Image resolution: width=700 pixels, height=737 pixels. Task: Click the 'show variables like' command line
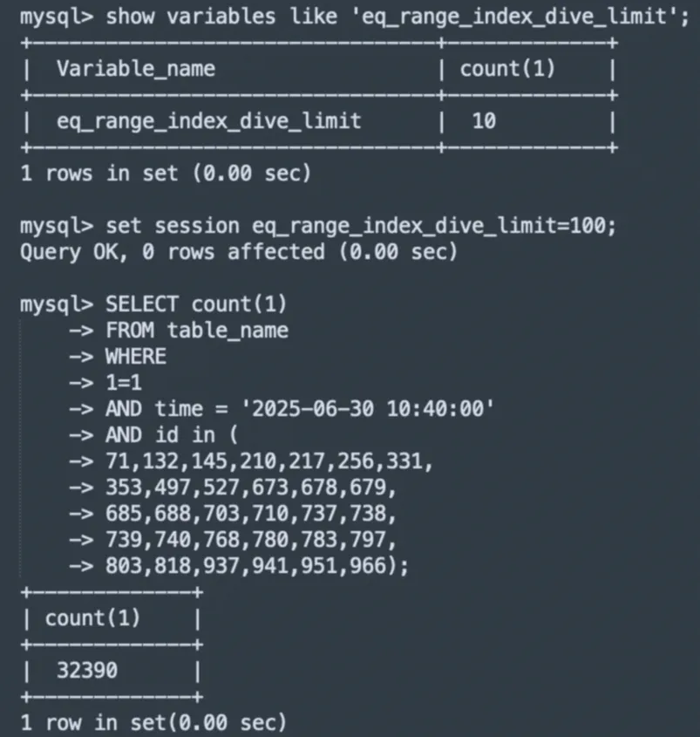coord(355,17)
